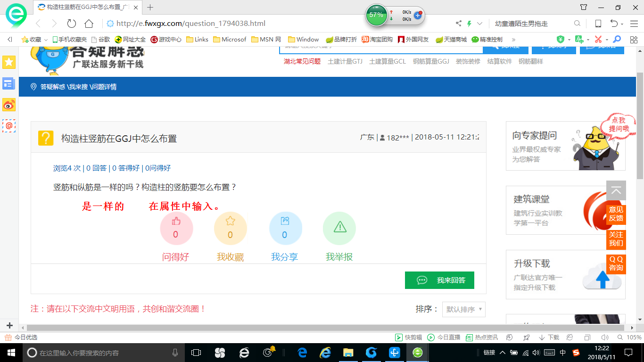The height and width of the screenshot is (362, 644).
Task: Open the 游戏中心 bookmark
Action: click(x=166, y=40)
